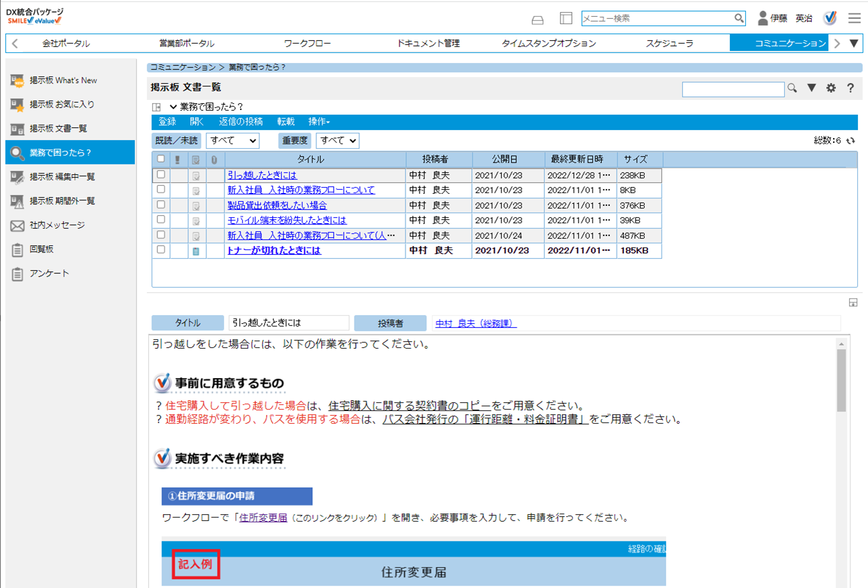The width and height of the screenshot is (868, 588).
Task: Click 登録 in the blue toolbar
Action: click(x=168, y=122)
